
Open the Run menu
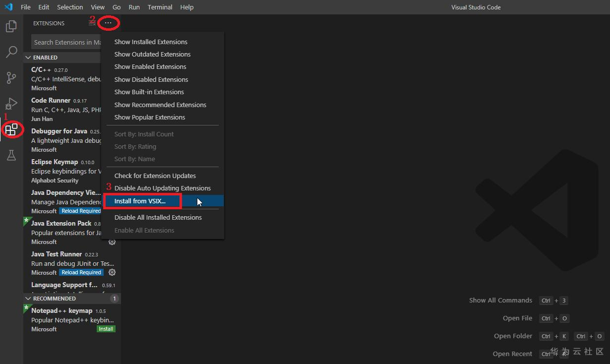(134, 7)
